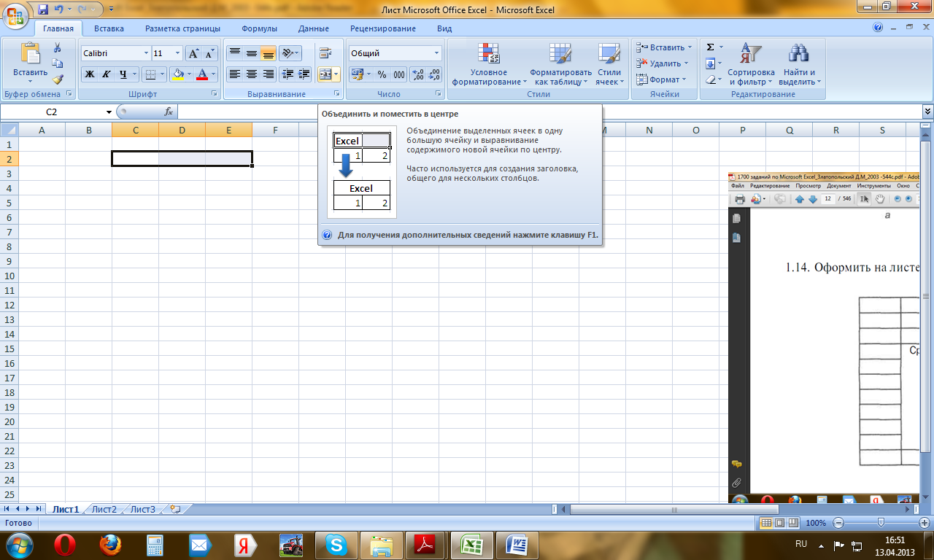Select the Лист2 sheet tab
This screenshot has width=934, height=560.
click(x=104, y=509)
